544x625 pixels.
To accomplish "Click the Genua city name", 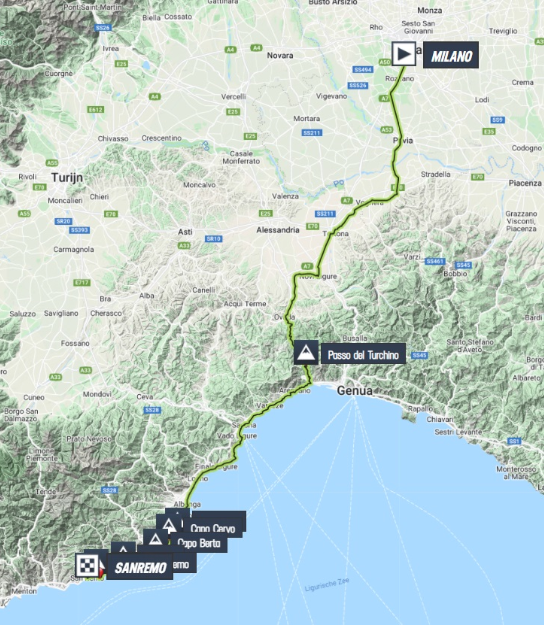I will click(x=355, y=391).
